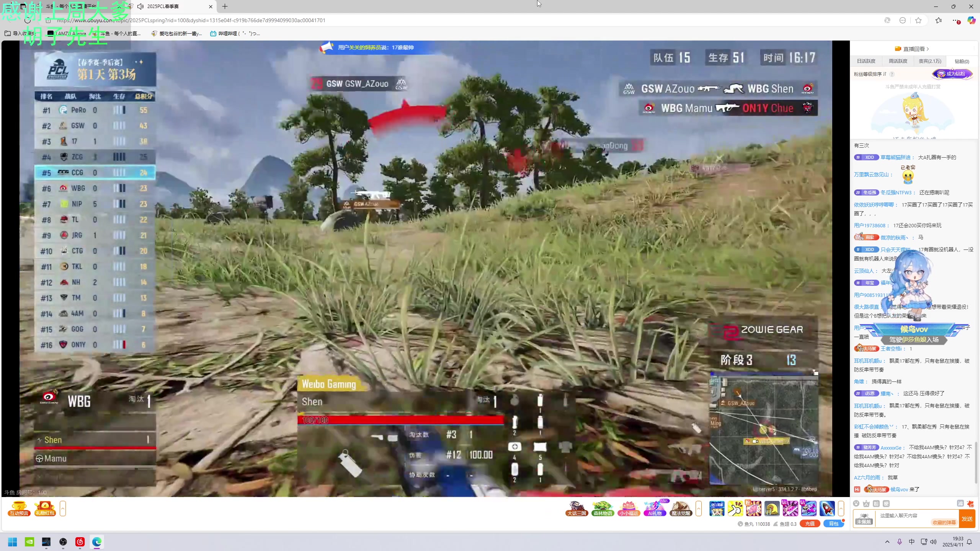Open the Windows Start menu
This screenshot has width=980, height=551.
pos(13,542)
